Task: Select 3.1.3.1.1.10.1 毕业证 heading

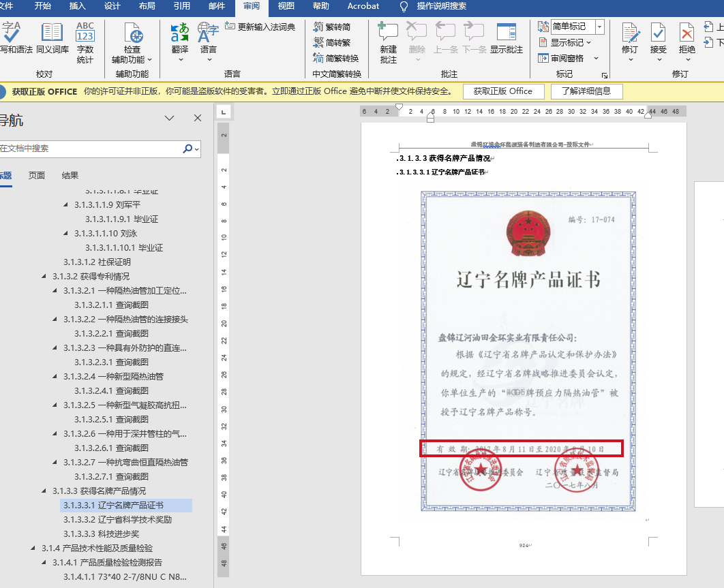Action: point(124,248)
